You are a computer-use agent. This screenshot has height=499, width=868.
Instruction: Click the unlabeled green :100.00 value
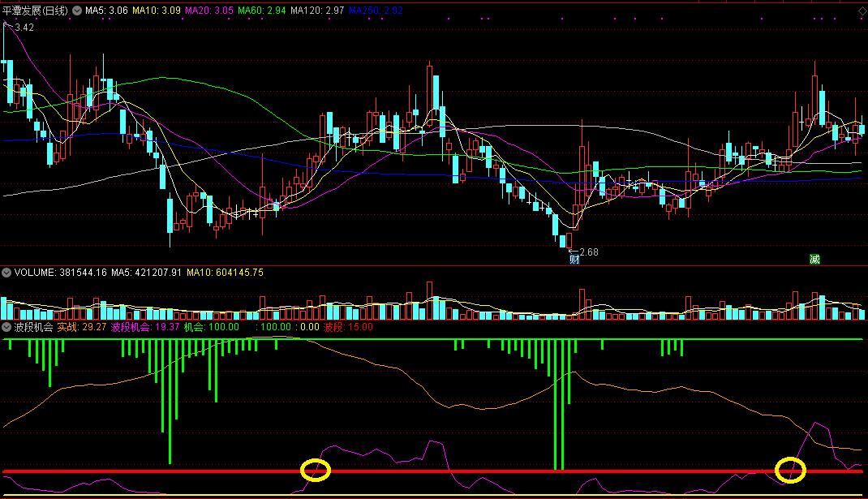click(x=273, y=327)
